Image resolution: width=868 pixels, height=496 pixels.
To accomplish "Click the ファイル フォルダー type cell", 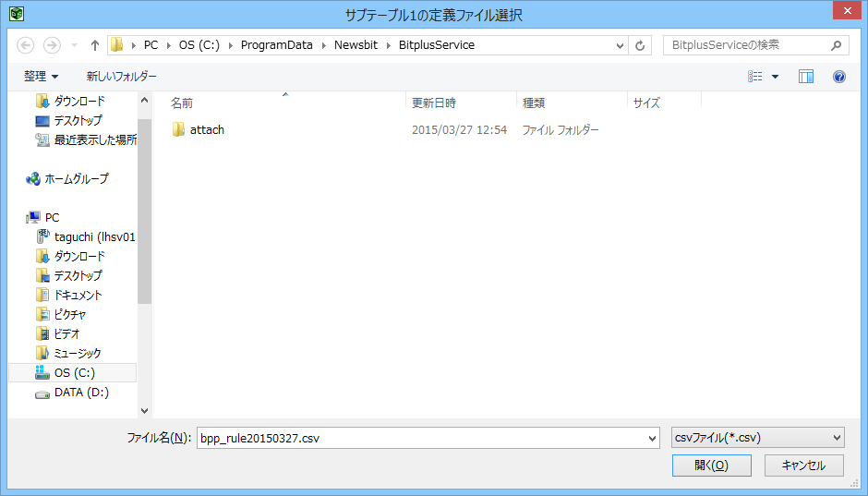I will [561, 129].
